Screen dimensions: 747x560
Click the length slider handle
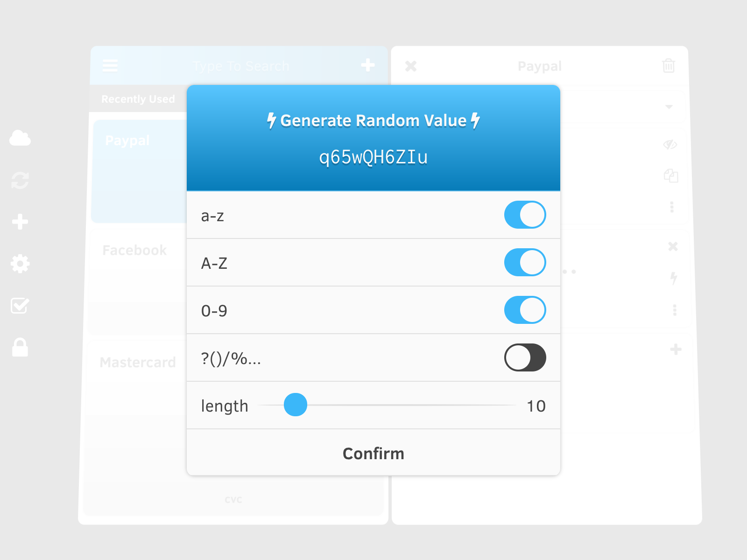click(296, 405)
